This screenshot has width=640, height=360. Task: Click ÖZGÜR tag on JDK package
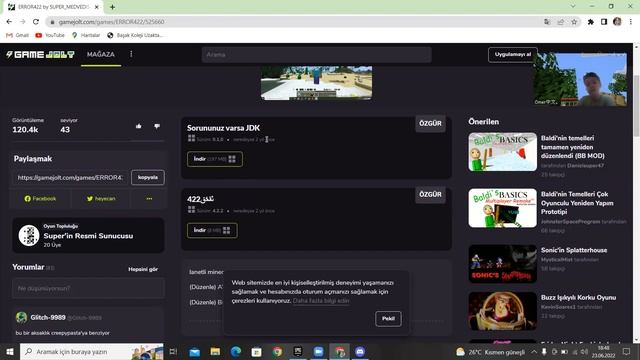(430, 124)
